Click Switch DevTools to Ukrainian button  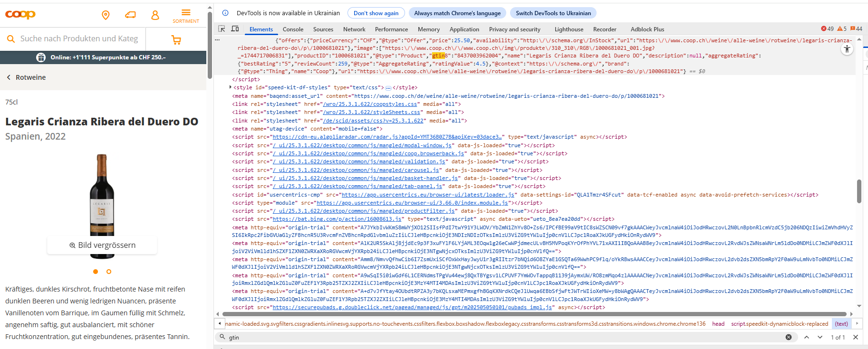point(553,13)
